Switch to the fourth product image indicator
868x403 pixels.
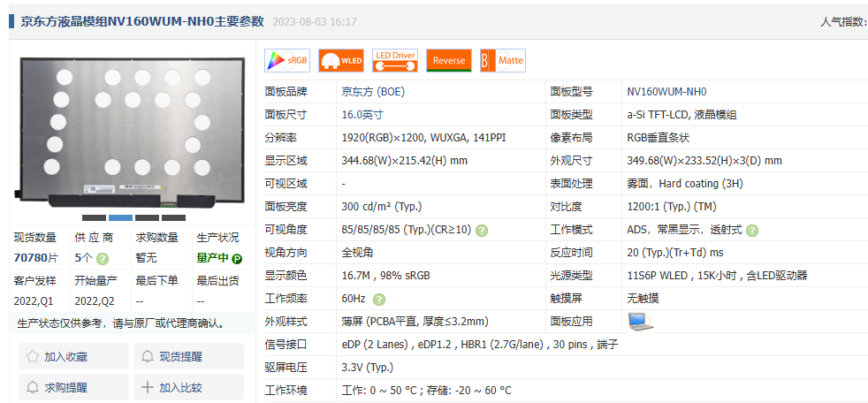(174, 217)
